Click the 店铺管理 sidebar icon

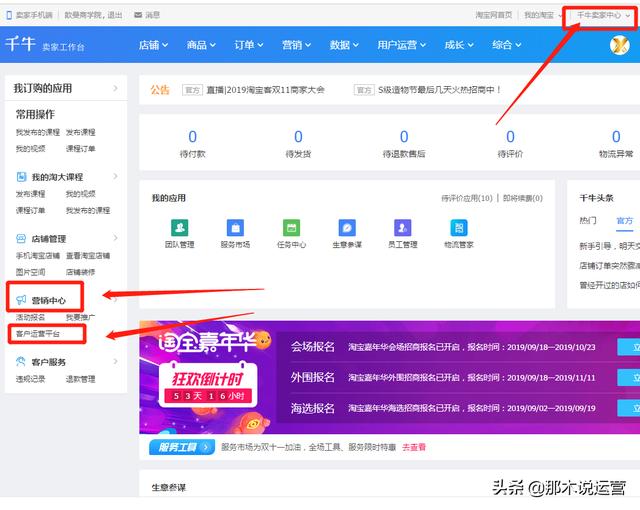coord(21,238)
